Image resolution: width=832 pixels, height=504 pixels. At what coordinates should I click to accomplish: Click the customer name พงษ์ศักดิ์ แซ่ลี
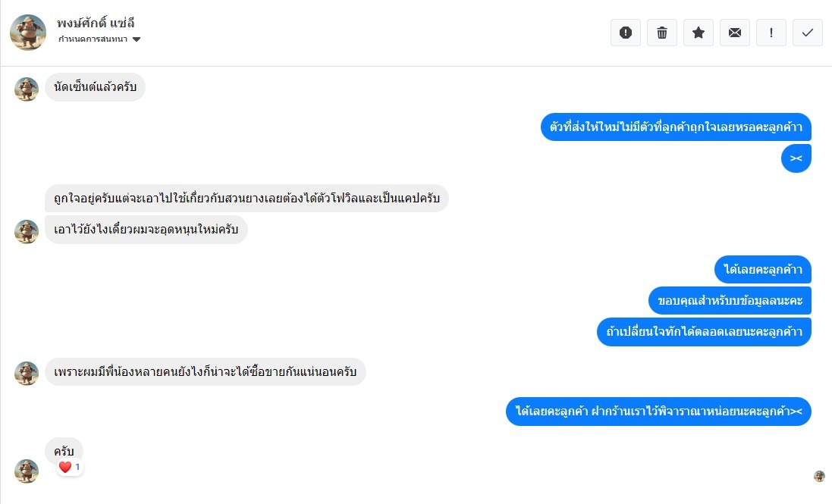[96, 23]
